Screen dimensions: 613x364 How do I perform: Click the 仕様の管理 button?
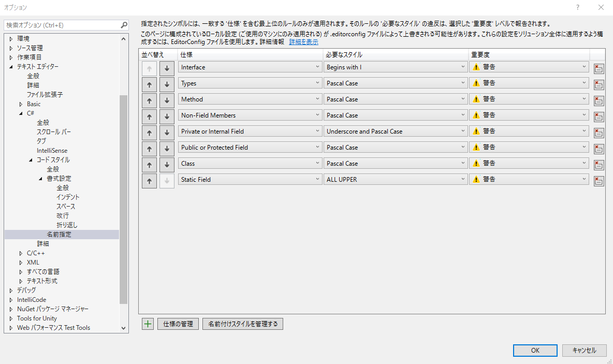tap(178, 324)
